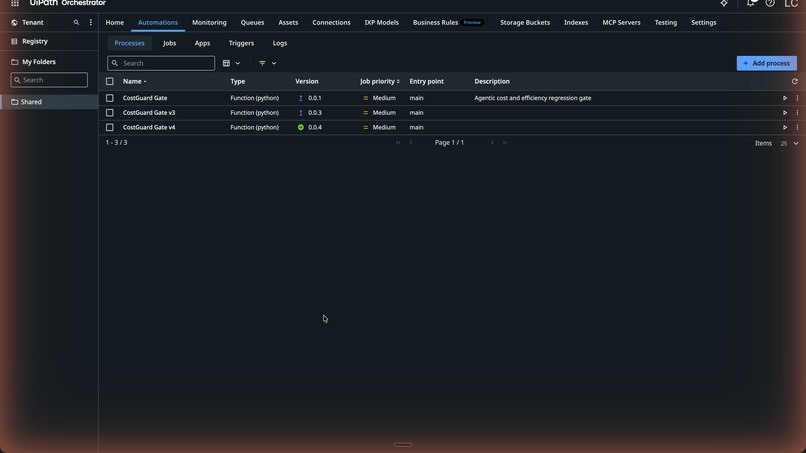
Task: Click the CostGuard Gate v4 process name
Action: pyautogui.click(x=149, y=127)
